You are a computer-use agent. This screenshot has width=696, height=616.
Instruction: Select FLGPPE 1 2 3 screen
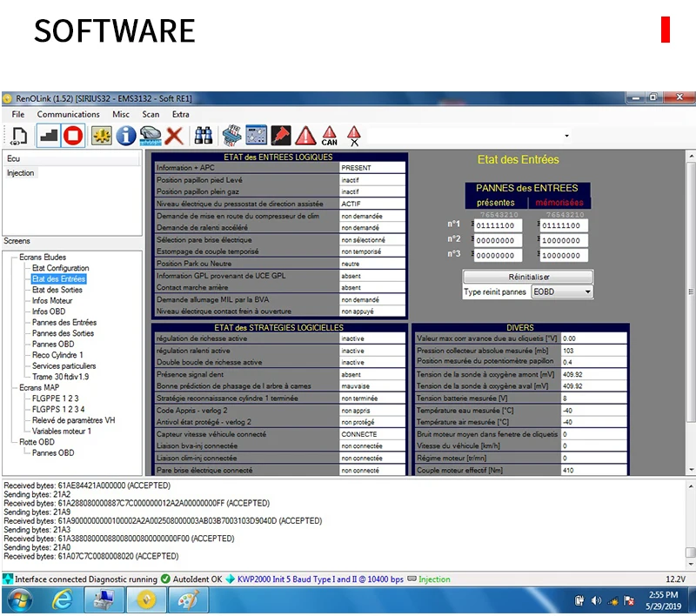55,398
